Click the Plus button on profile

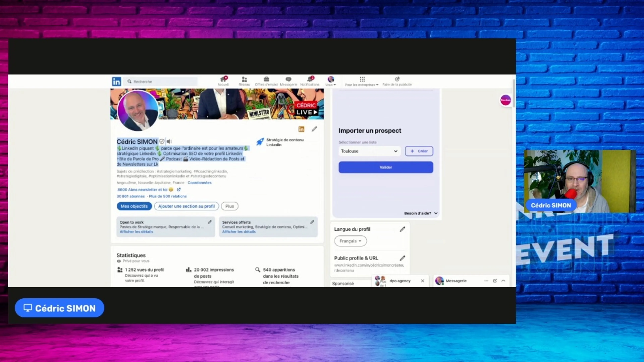click(229, 206)
